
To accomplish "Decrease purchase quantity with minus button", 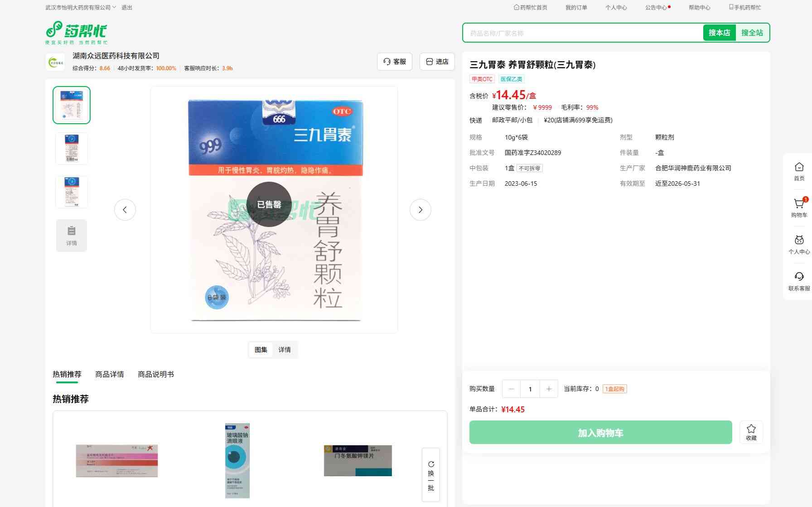I will [x=511, y=389].
